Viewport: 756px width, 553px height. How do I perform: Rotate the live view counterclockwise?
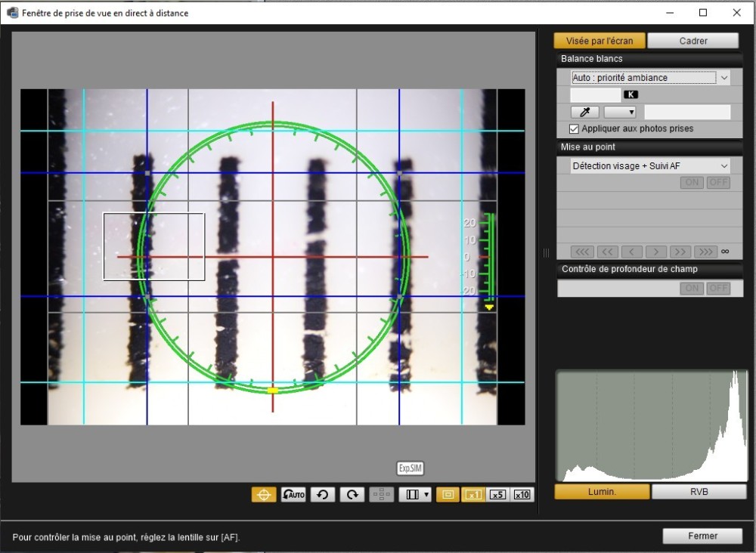[x=323, y=495]
